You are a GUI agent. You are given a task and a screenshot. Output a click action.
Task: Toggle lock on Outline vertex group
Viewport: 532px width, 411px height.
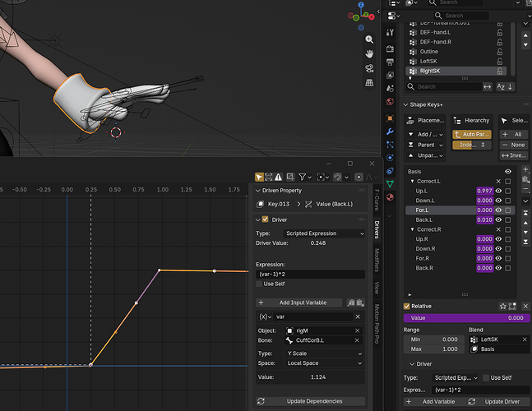coord(500,52)
